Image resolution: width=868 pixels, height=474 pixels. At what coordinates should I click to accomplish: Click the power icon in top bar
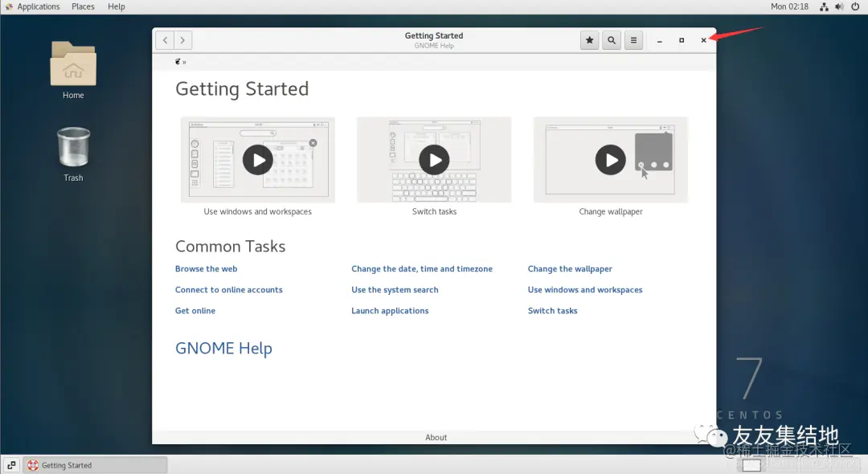tap(855, 6)
